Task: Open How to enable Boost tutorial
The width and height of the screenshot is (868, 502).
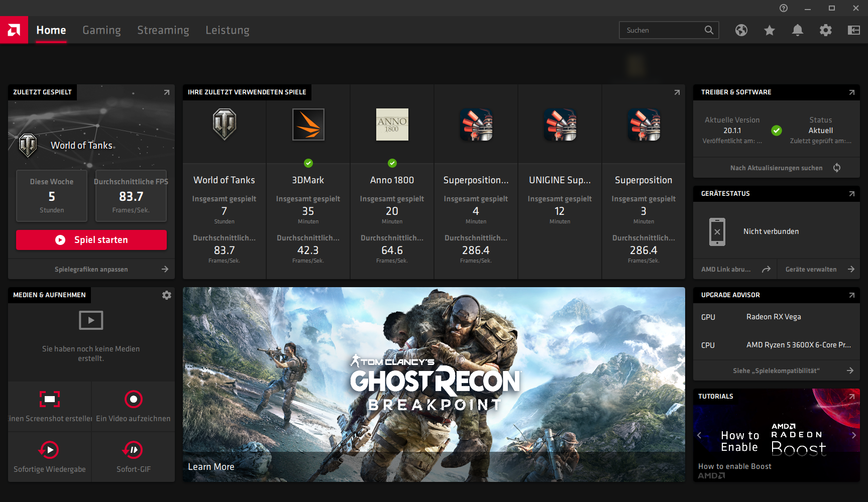Action: [777, 435]
